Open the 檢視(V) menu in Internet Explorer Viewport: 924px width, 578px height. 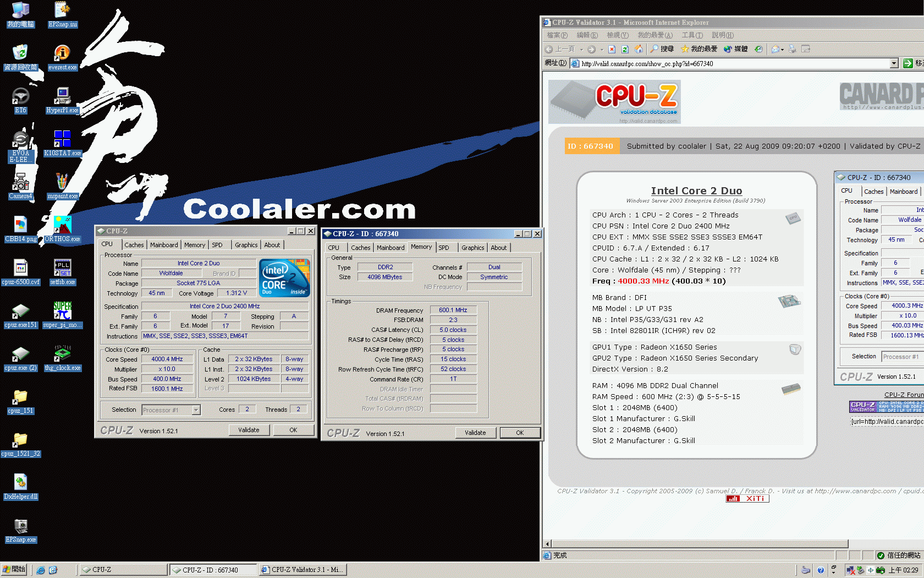click(x=618, y=35)
